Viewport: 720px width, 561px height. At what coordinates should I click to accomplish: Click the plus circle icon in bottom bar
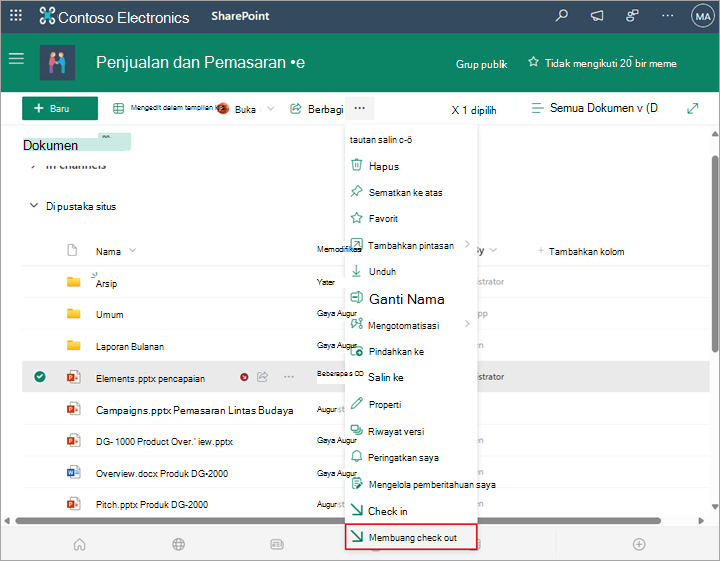pos(639,544)
